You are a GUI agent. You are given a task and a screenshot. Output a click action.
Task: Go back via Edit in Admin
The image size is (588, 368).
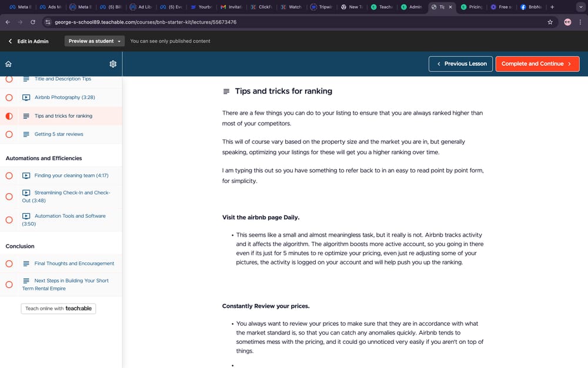[28, 41]
